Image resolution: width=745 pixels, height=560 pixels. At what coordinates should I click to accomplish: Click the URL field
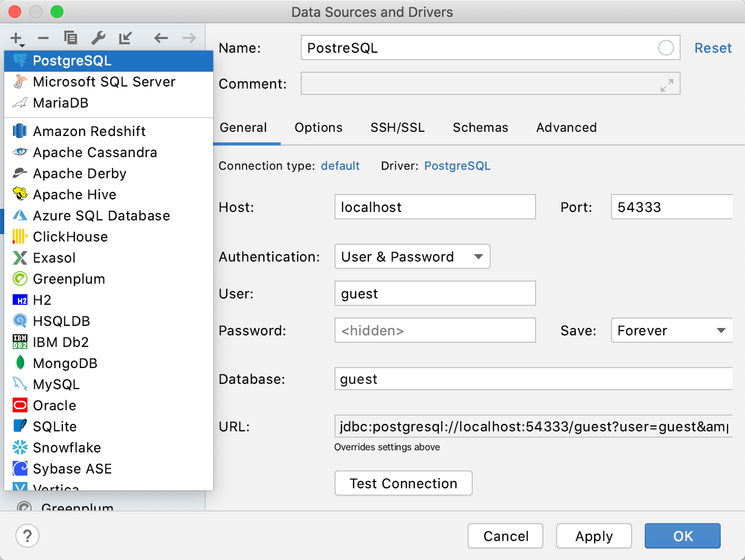point(533,426)
